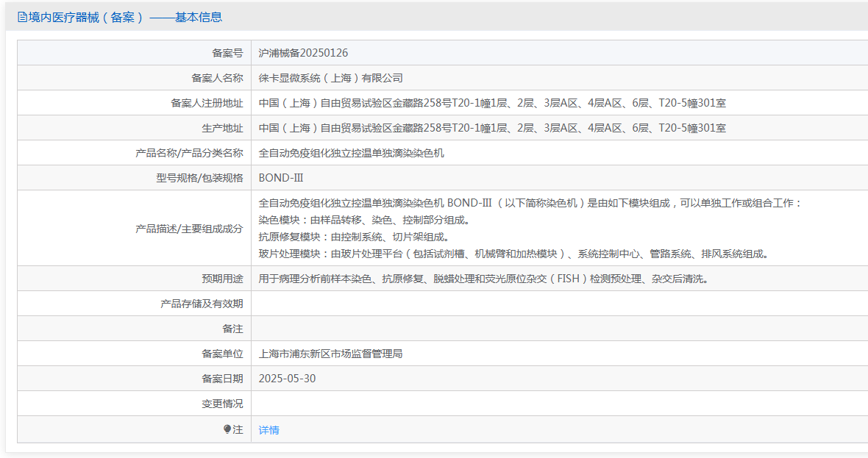The height and width of the screenshot is (458, 868).
Task: Click the 备案号 row label
Action: (227, 53)
